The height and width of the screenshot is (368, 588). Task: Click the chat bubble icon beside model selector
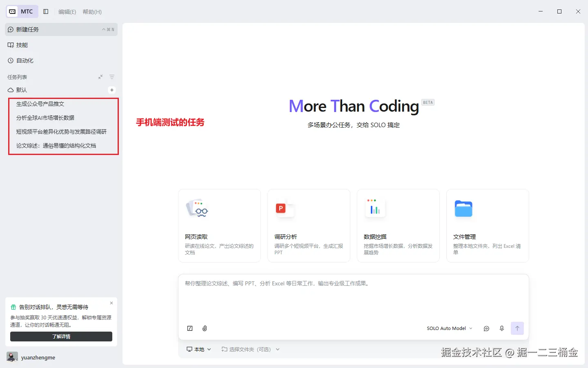point(486,328)
